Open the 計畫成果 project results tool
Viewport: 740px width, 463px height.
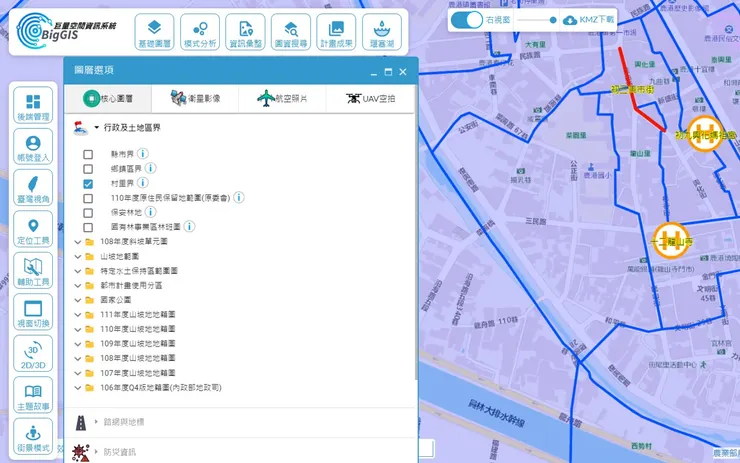[x=336, y=32]
